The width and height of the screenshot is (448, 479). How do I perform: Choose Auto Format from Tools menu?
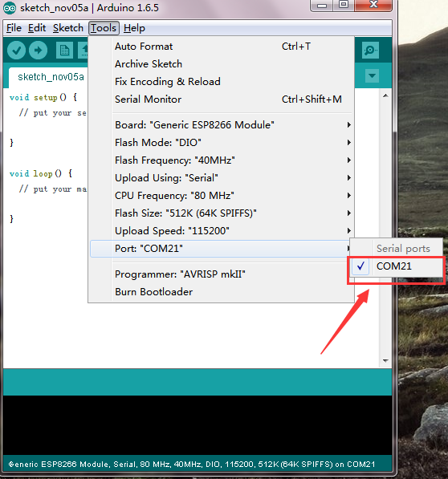tap(222, 47)
